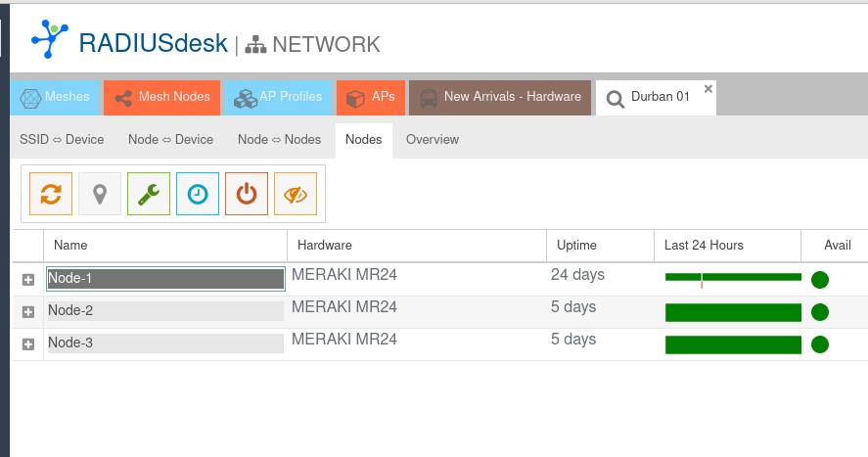Expand the Node-1 row
Image resolution: width=868 pixels, height=457 pixels.
pos(28,280)
